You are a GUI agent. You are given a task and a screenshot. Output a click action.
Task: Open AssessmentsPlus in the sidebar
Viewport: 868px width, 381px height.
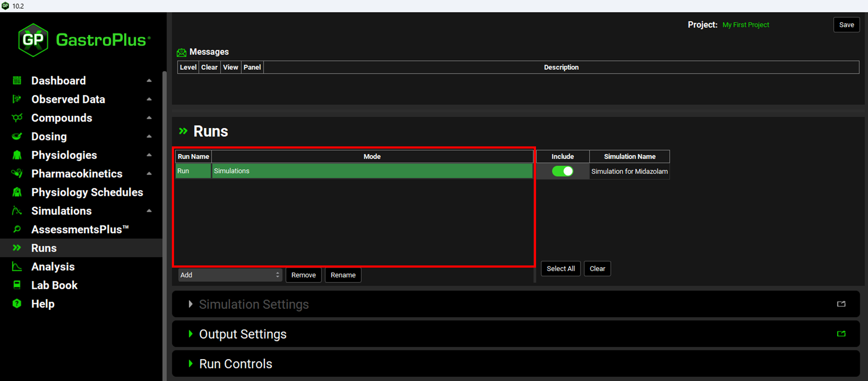coord(80,229)
